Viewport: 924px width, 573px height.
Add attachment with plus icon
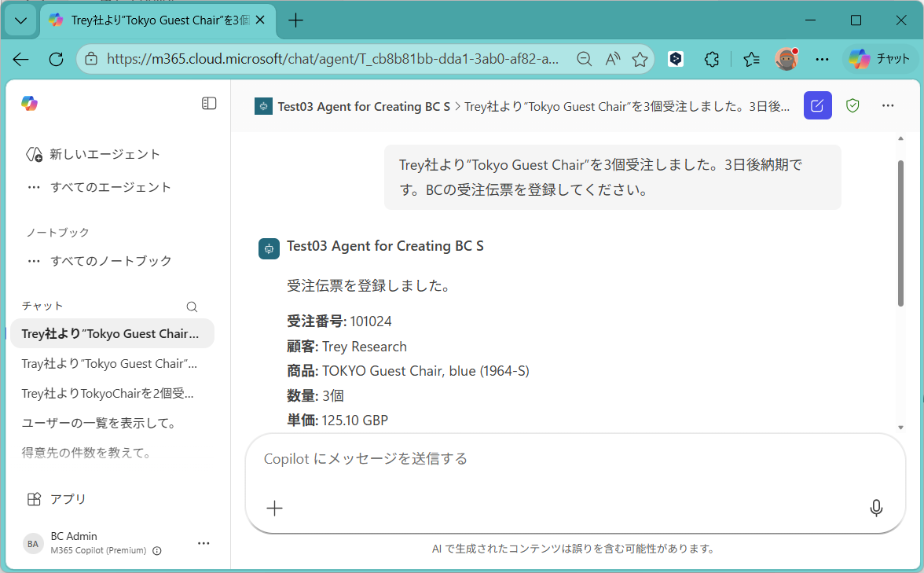[275, 508]
